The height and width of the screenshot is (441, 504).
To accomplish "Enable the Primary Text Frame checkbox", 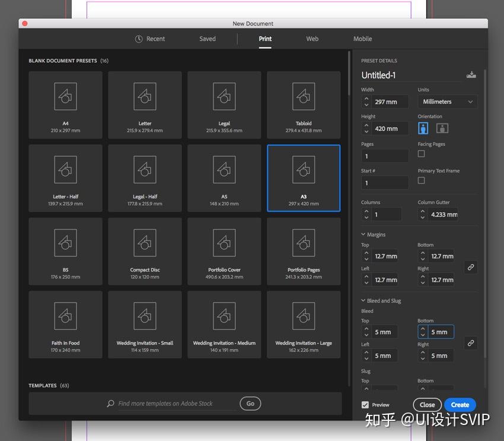I will [x=421, y=180].
